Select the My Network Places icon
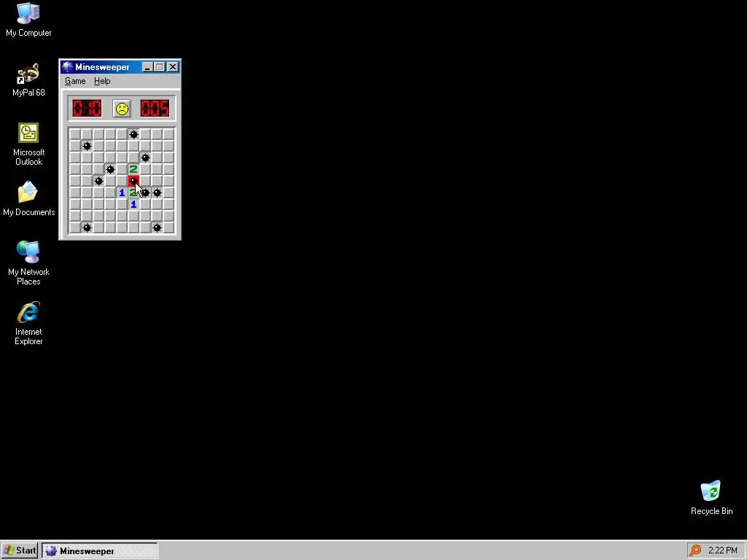This screenshot has width=747, height=560. pos(28,263)
